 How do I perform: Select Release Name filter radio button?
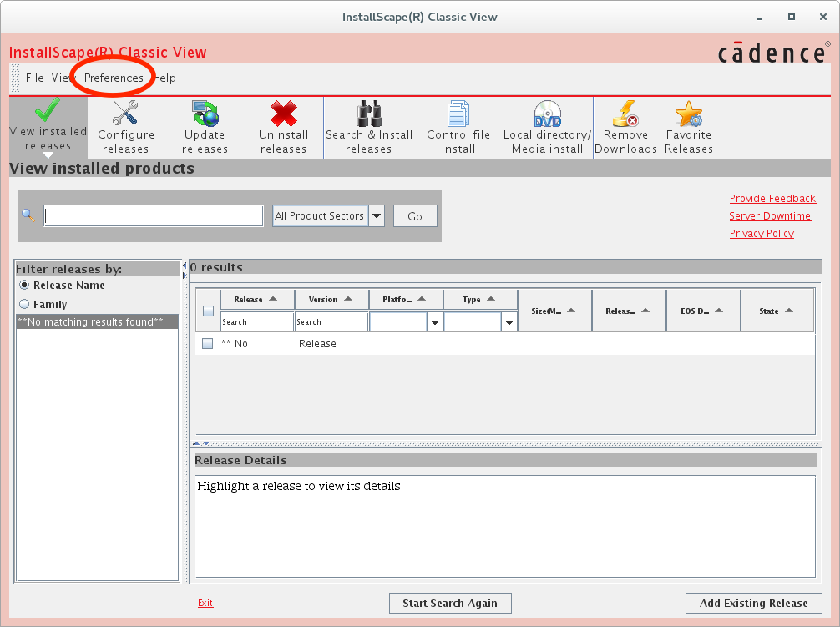(x=24, y=285)
